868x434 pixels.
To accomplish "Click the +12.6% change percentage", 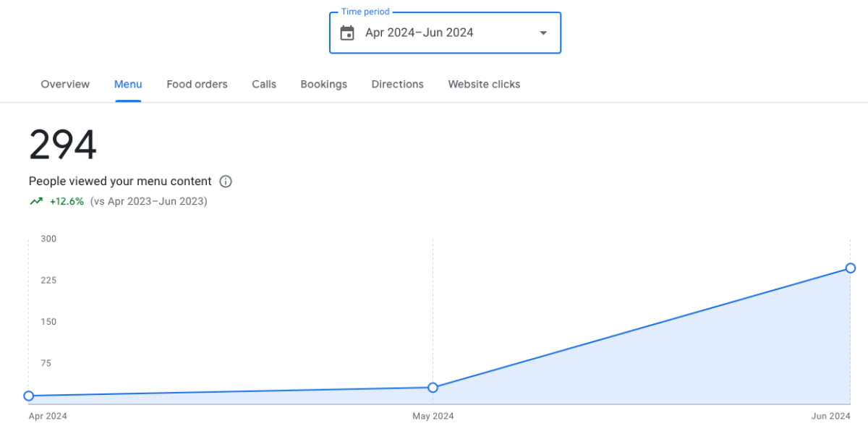I will pos(67,201).
